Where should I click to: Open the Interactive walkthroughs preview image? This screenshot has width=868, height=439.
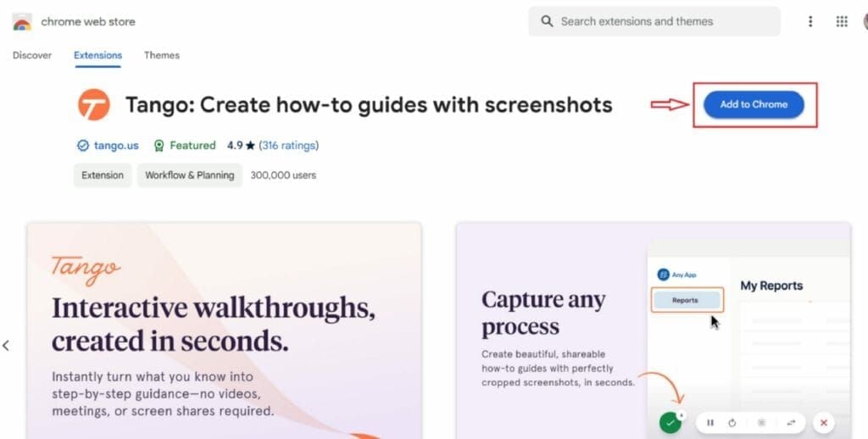[224, 331]
